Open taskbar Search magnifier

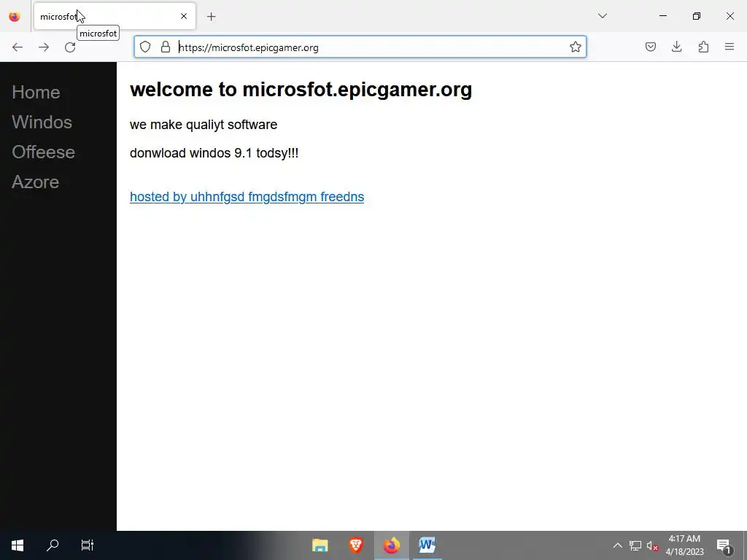[x=53, y=545]
